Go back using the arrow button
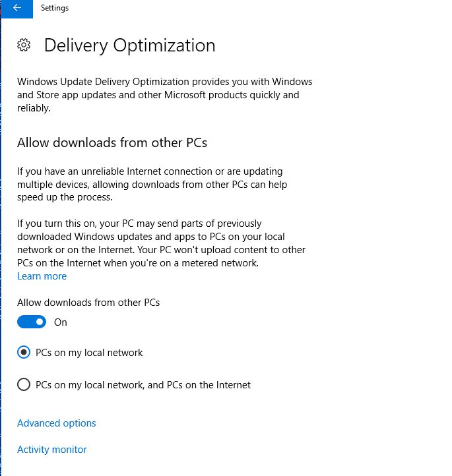This screenshot has width=452, height=476. click(x=16, y=9)
